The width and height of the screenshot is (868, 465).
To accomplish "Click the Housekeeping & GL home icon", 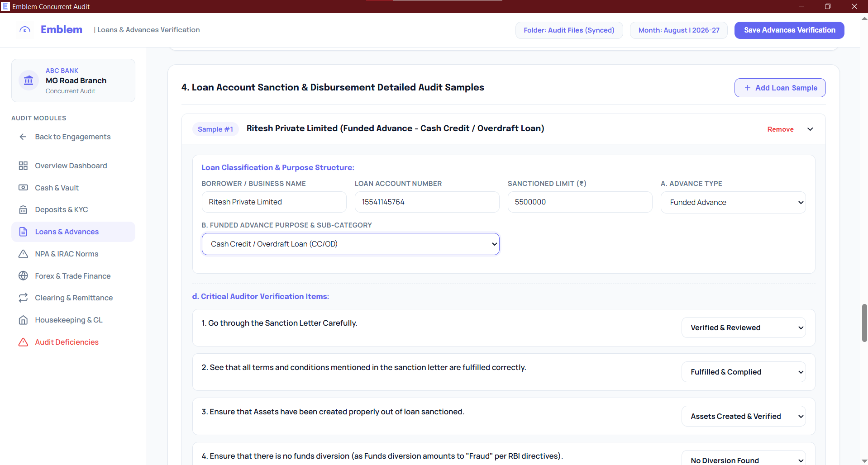I will 23,320.
